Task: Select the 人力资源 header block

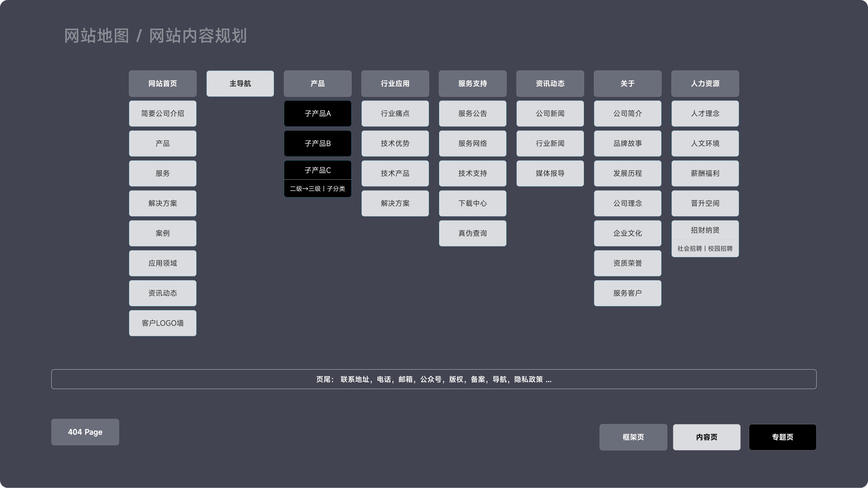Action: pyautogui.click(x=705, y=84)
